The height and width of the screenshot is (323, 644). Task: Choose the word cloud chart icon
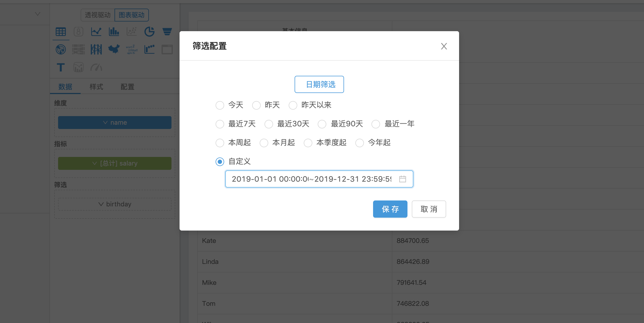tap(131, 49)
